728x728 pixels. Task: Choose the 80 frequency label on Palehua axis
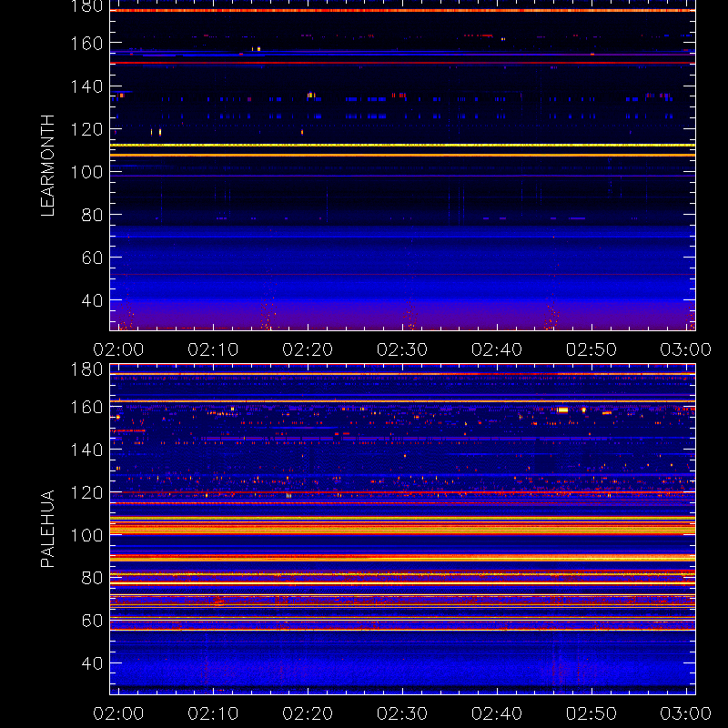tap(93, 578)
